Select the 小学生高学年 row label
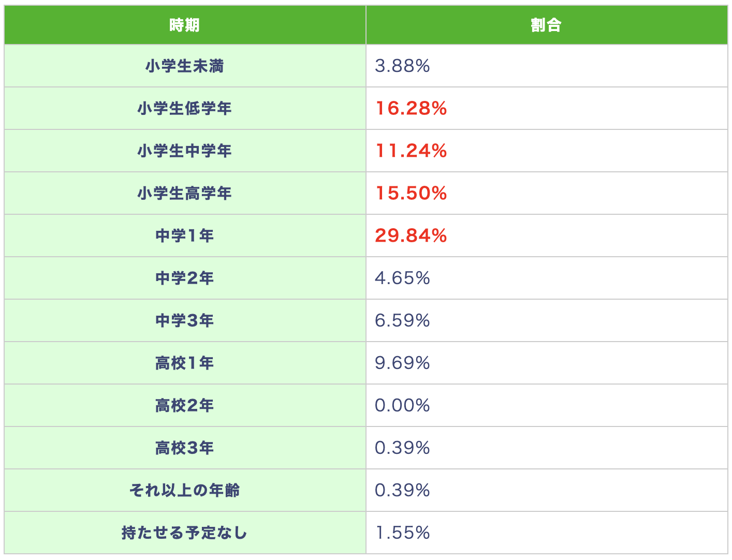 [184, 194]
